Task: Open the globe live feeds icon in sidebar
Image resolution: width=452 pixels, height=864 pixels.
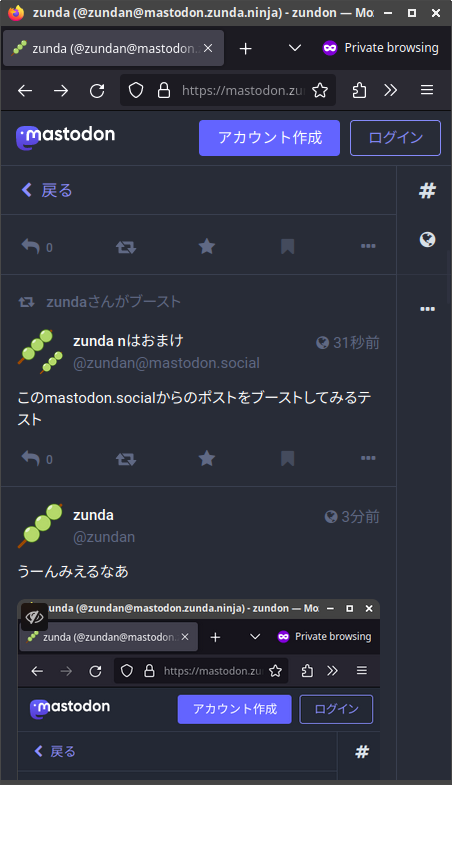Action: tap(427, 239)
